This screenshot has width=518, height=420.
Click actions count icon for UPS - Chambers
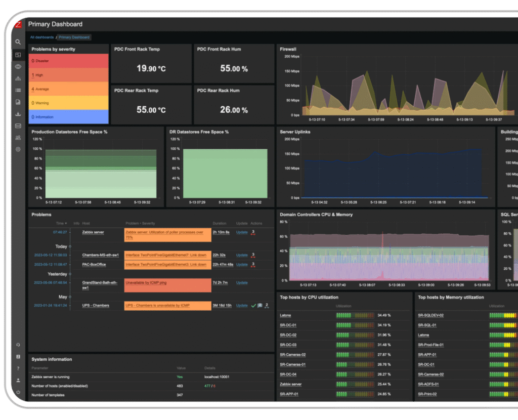[x=267, y=306]
